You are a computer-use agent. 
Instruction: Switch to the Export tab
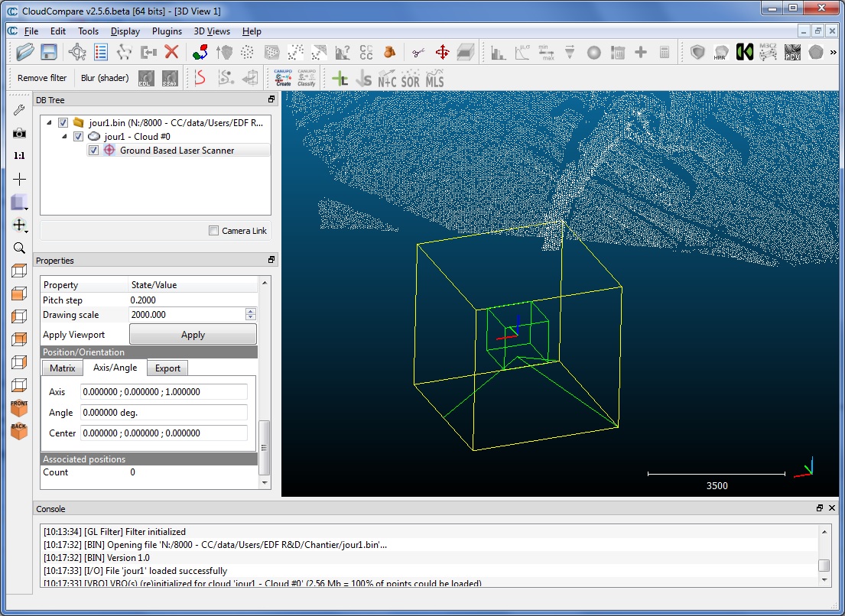point(167,368)
